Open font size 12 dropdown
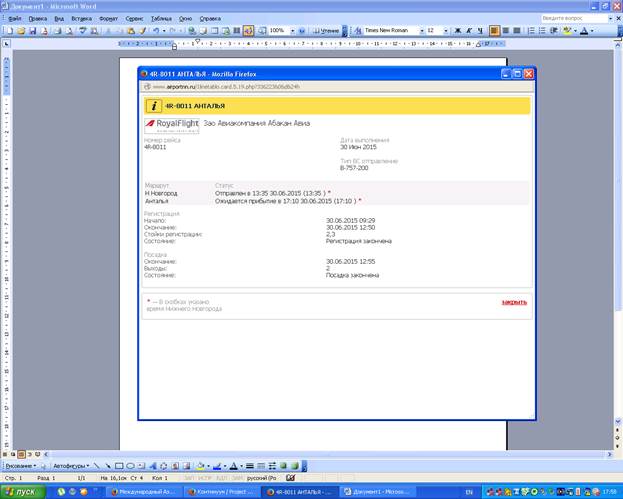The height and width of the screenshot is (499, 623). point(445,31)
